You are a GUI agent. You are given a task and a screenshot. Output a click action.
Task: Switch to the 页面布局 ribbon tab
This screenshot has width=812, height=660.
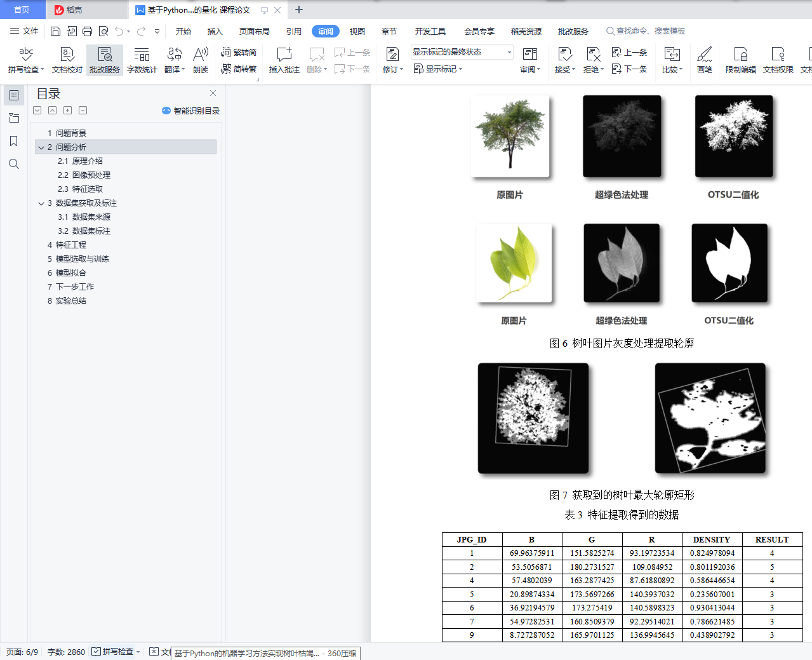[x=255, y=31]
